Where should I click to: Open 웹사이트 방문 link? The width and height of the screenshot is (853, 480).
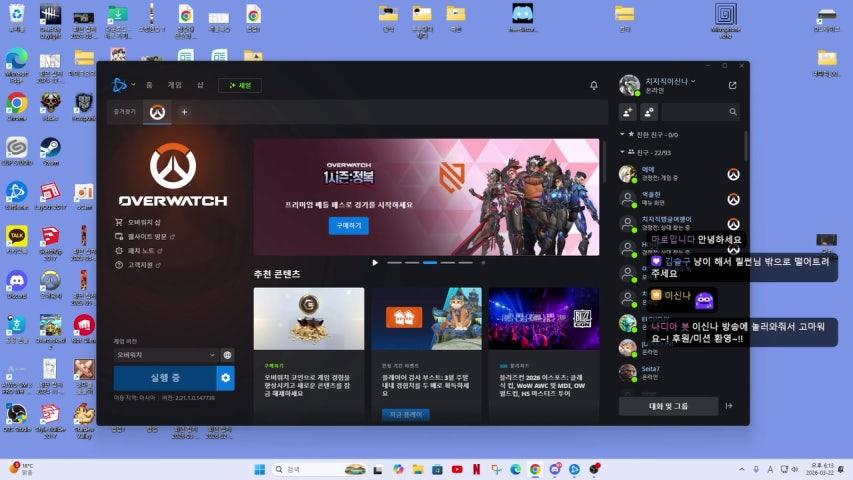coord(145,236)
